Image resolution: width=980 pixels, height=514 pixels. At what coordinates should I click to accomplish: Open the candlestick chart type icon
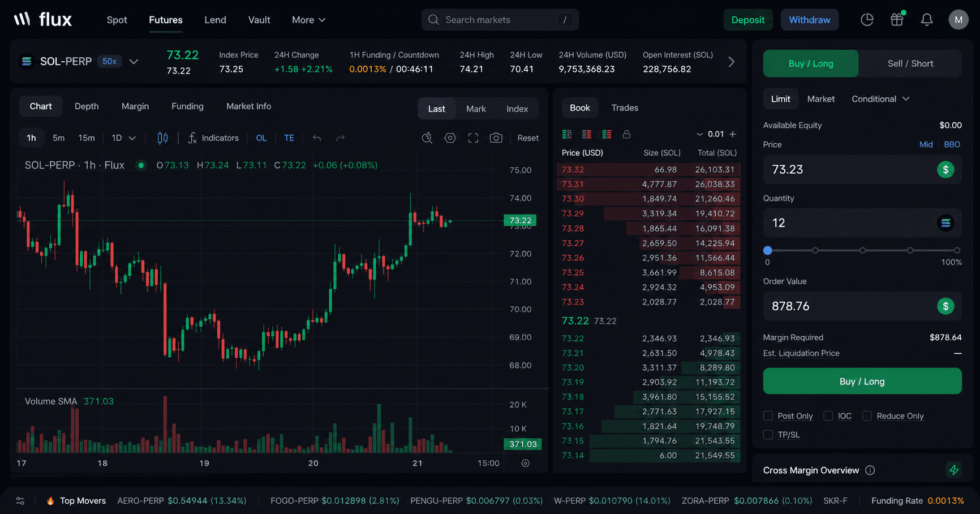tap(162, 138)
